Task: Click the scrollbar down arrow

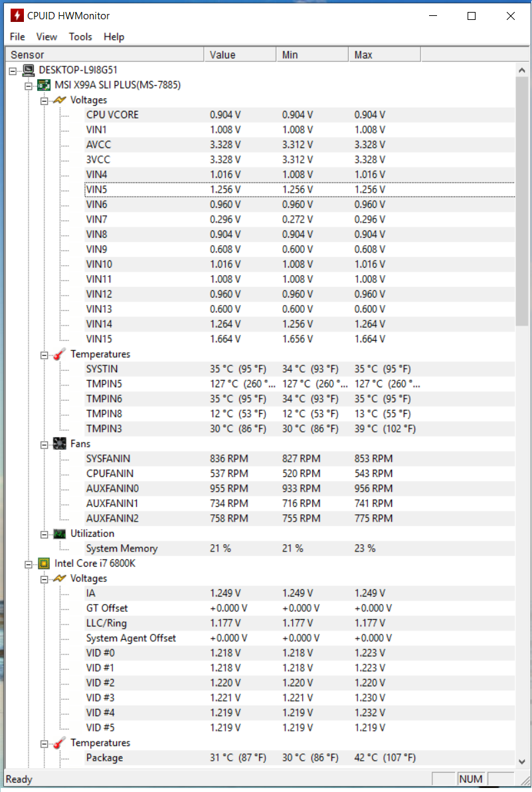Action: pos(522,761)
